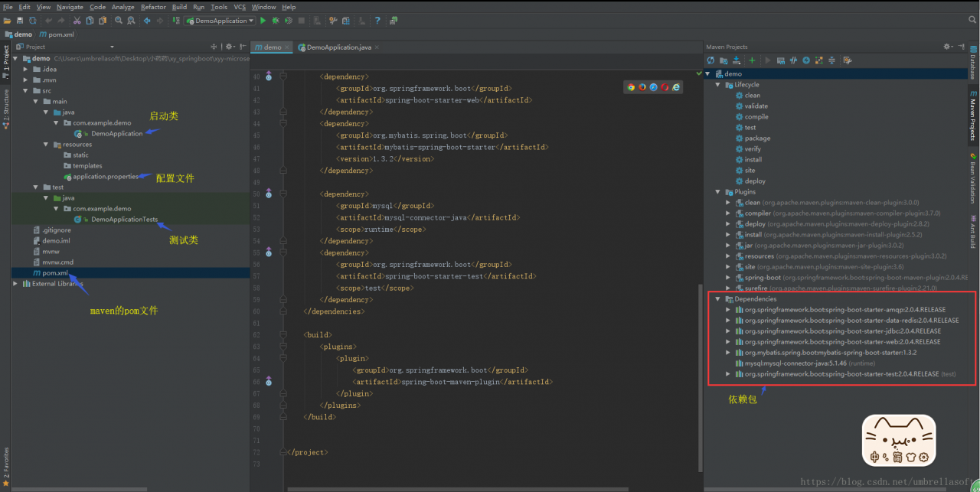Image resolution: width=980 pixels, height=492 pixels.
Task: Click the Navigate Back arrow icon
Action: tap(147, 21)
